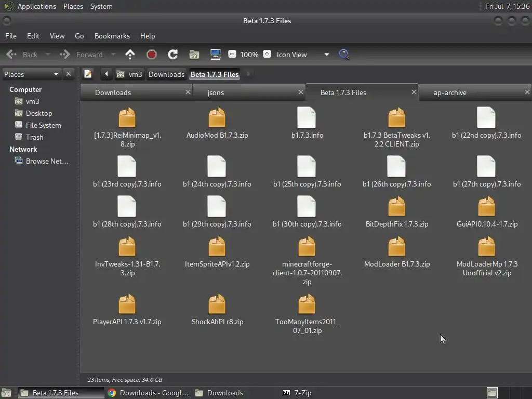Open Places sidebar type dropdown
The height and width of the screenshot is (399, 532).
pyautogui.click(x=31, y=74)
